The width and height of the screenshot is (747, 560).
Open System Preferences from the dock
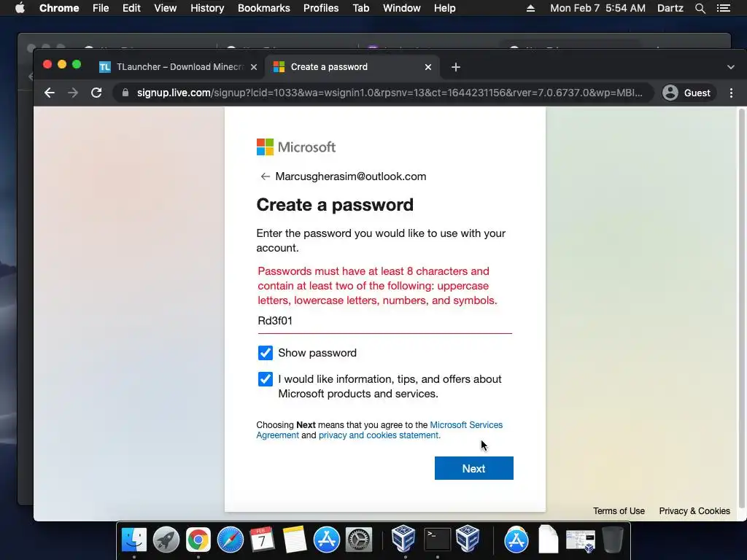point(358,540)
